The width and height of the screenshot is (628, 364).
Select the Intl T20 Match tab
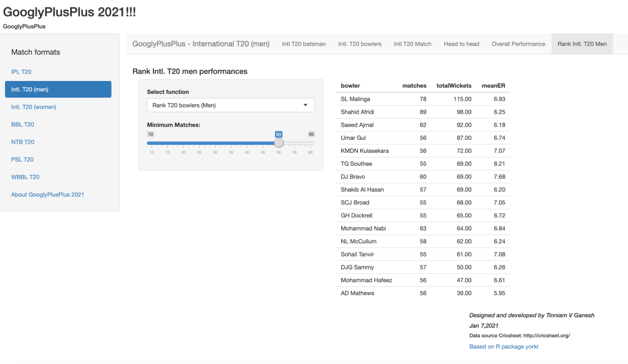(412, 44)
